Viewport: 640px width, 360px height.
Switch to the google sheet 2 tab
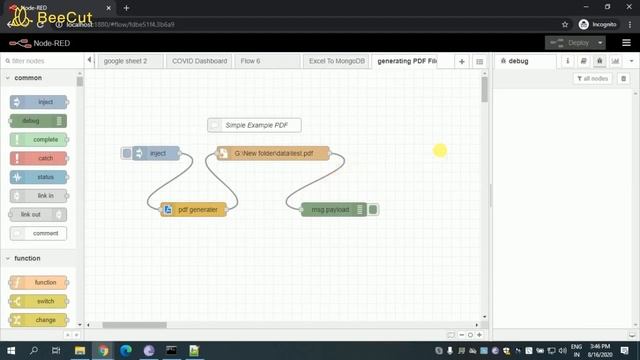130,61
